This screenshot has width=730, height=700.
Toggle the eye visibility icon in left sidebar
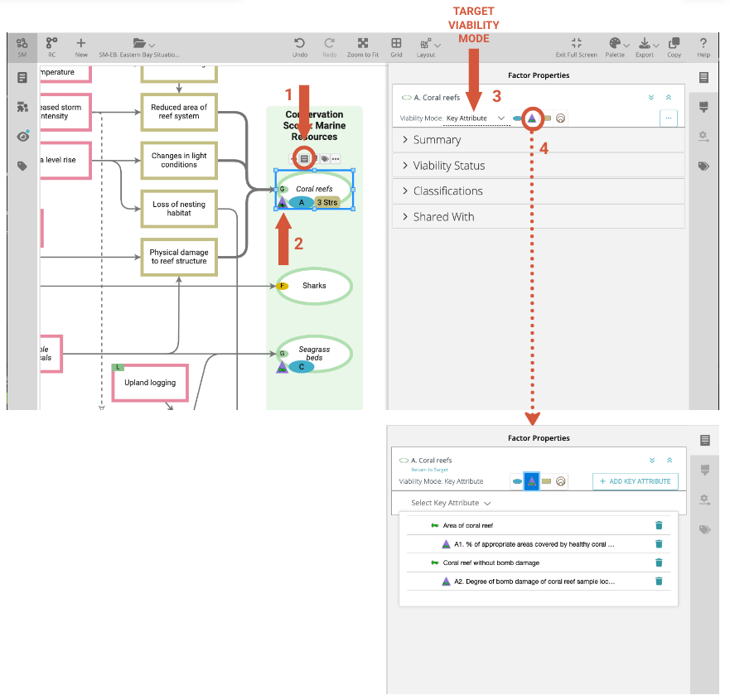click(x=22, y=137)
